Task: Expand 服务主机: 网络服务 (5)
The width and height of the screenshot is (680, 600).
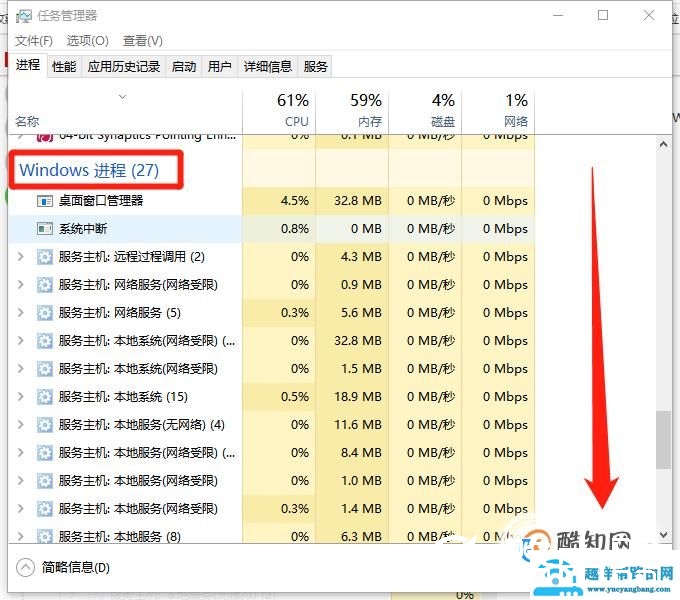Action: (20, 313)
